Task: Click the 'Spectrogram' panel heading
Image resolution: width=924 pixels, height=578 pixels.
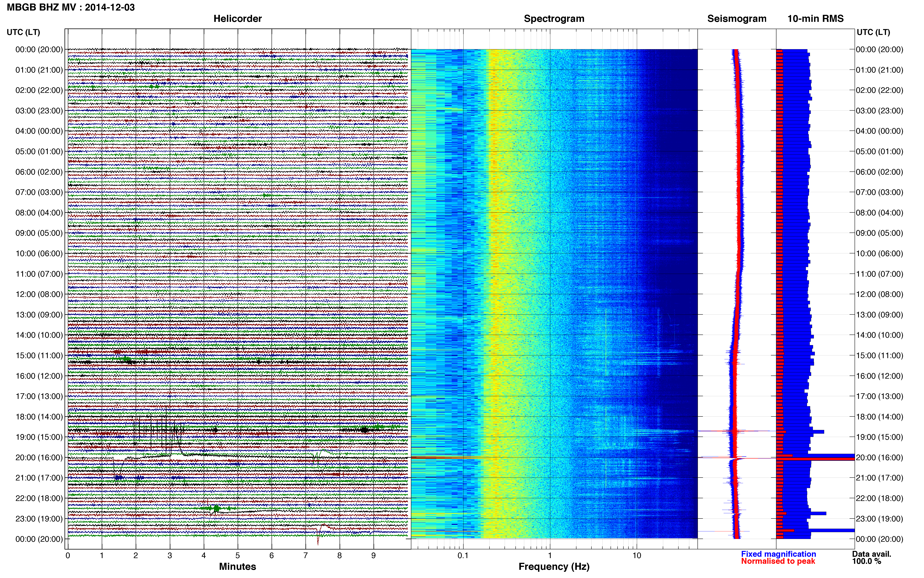Action: (x=554, y=19)
